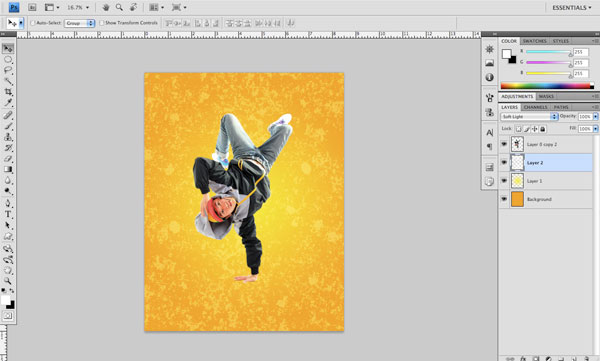Open the Paragraph panel icon
The height and width of the screenshot is (361, 600).
pyautogui.click(x=489, y=146)
